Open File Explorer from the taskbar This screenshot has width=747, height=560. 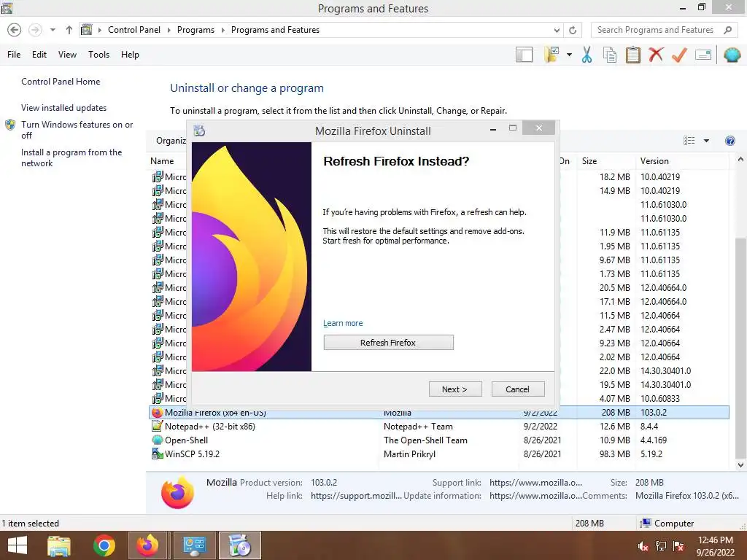(59, 545)
